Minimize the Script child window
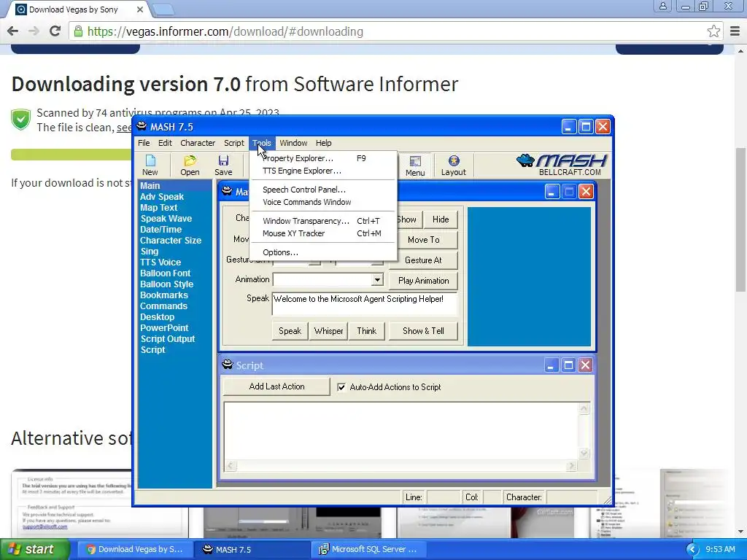This screenshot has width=747, height=560. pos(551,365)
